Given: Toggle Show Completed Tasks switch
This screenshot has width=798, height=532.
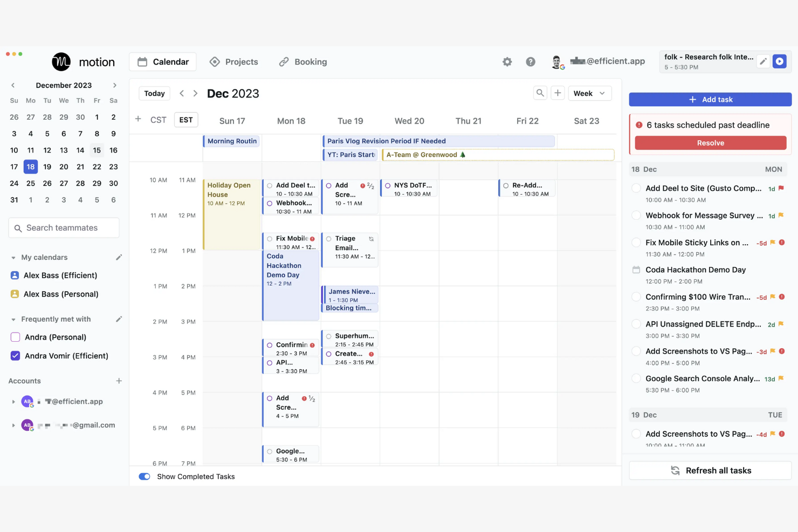Looking at the screenshot, I should 144,476.
